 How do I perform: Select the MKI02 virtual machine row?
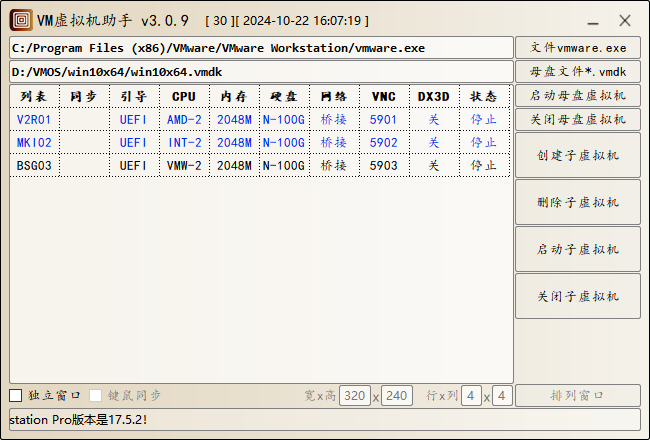[x=260, y=143]
